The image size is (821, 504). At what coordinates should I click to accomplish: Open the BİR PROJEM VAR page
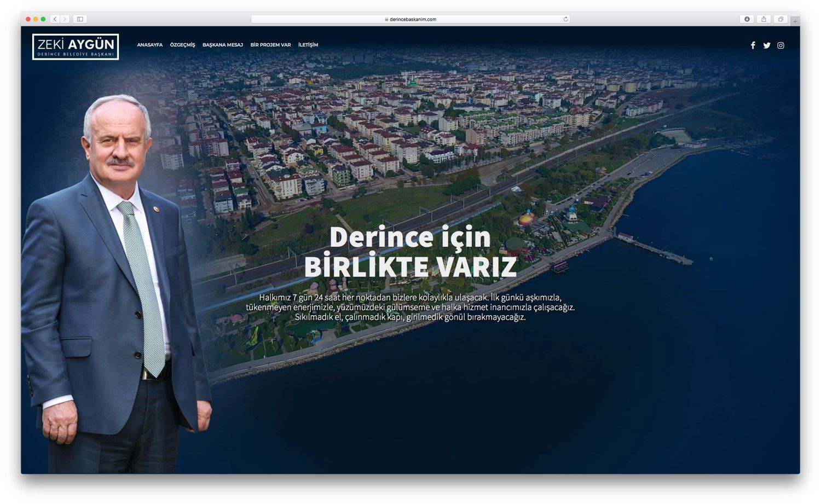(x=270, y=45)
